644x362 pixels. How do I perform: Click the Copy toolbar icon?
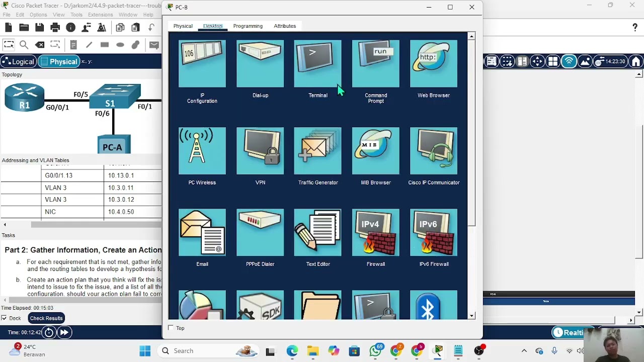click(120, 28)
